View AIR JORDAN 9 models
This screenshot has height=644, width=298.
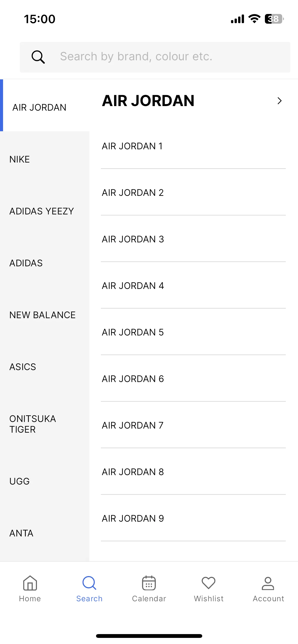pos(193,519)
